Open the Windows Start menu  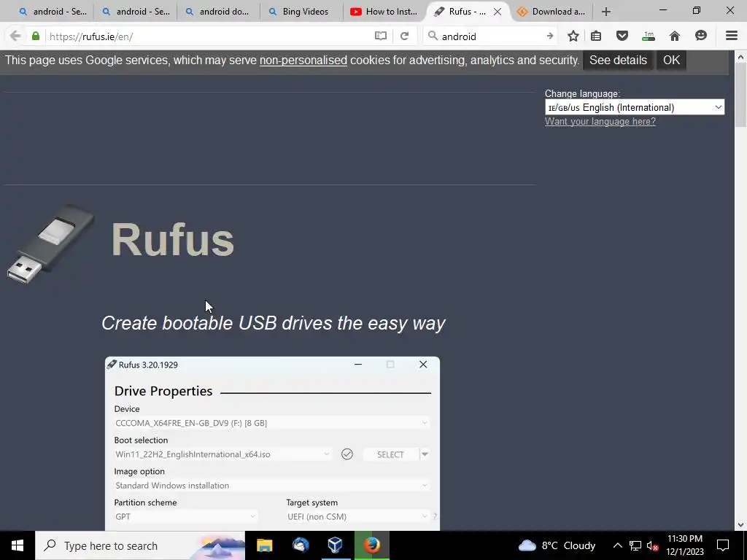click(x=18, y=545)
